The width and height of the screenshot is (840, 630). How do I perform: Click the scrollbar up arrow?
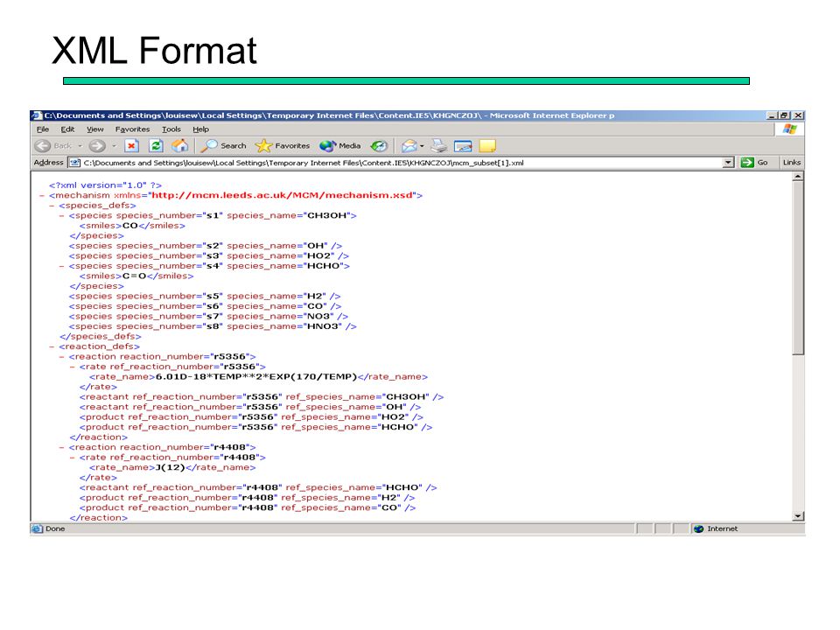coord(798,176)
